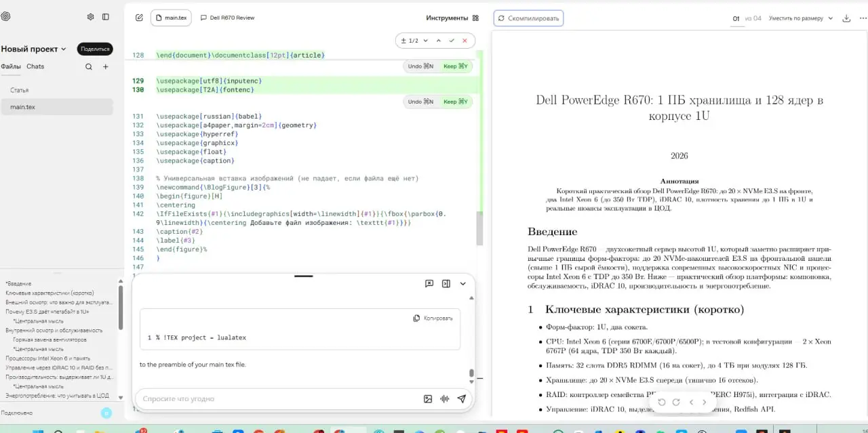This screenshot has height=433, width=868.
Task: Click the Поделиться button
Action: [95, 49]
